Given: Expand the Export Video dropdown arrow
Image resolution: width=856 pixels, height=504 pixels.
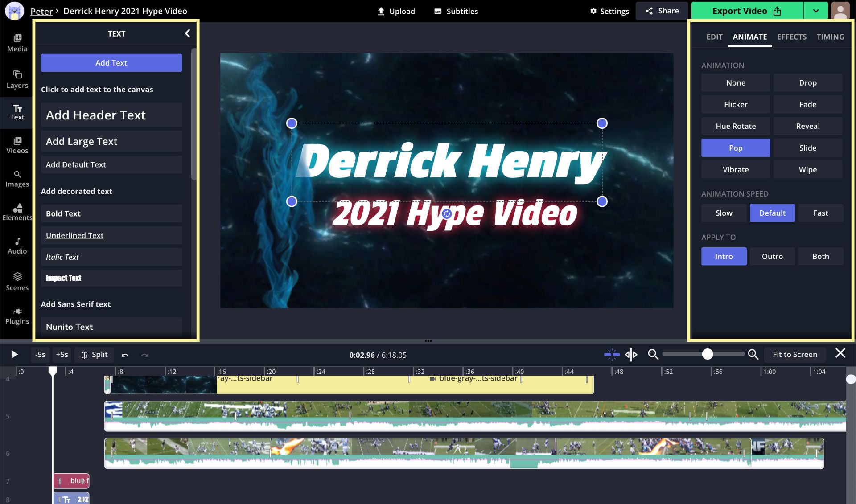Looking at the screenshot, I should (815, 11).
